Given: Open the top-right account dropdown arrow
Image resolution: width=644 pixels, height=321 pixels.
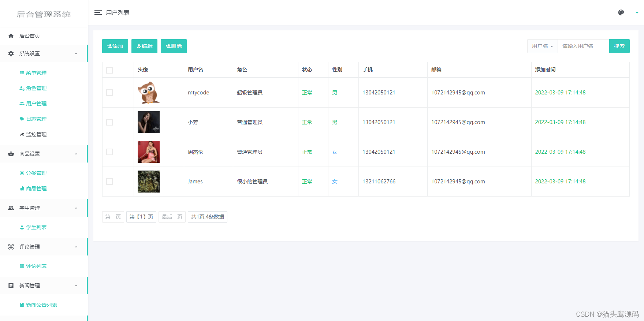Looking at the screenshot, I should (637, 13).
